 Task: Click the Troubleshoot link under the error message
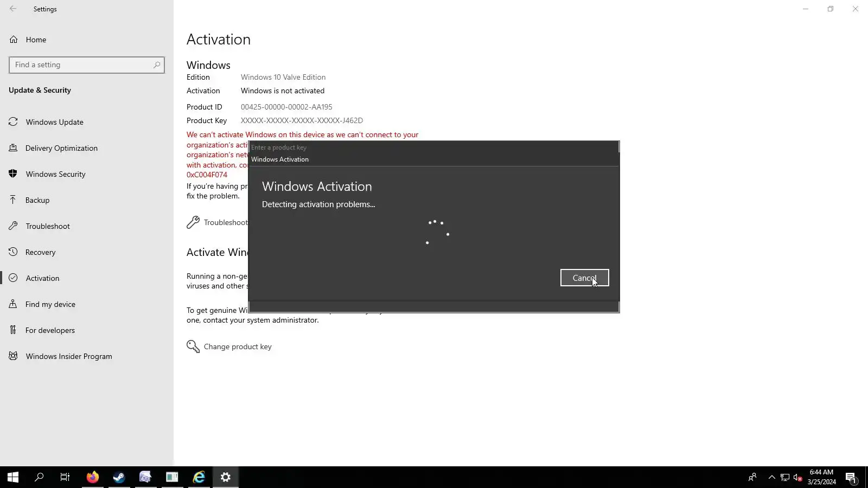click(226, 223)
